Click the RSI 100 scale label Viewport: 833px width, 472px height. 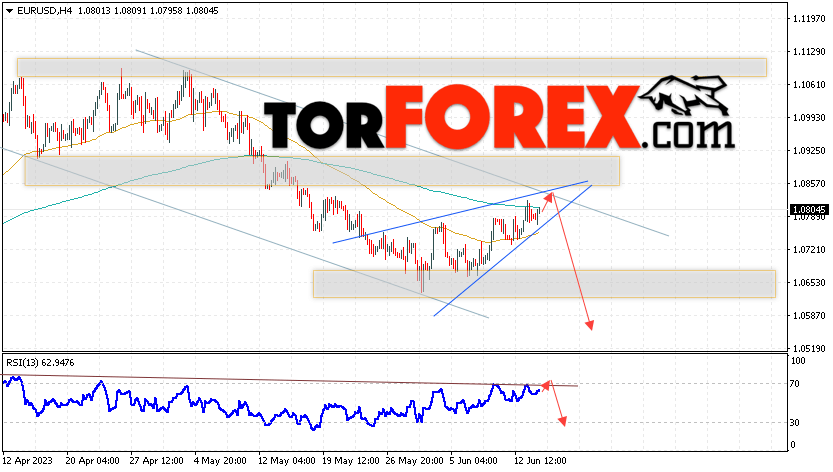click(x=798, y=361)
